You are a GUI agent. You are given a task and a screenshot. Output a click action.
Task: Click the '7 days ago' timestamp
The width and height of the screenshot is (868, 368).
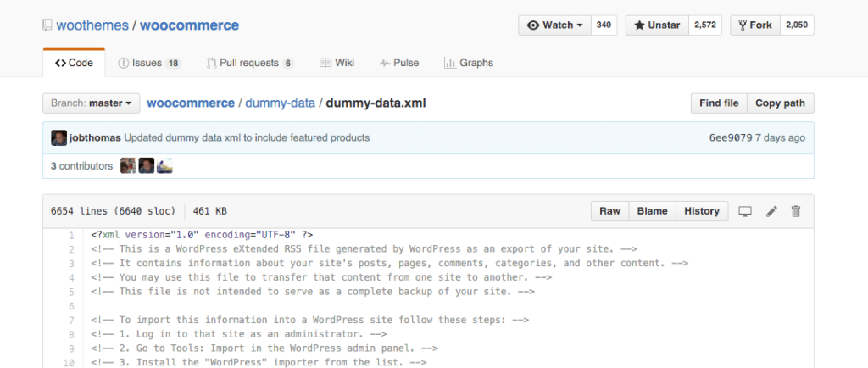coord(781,138)
